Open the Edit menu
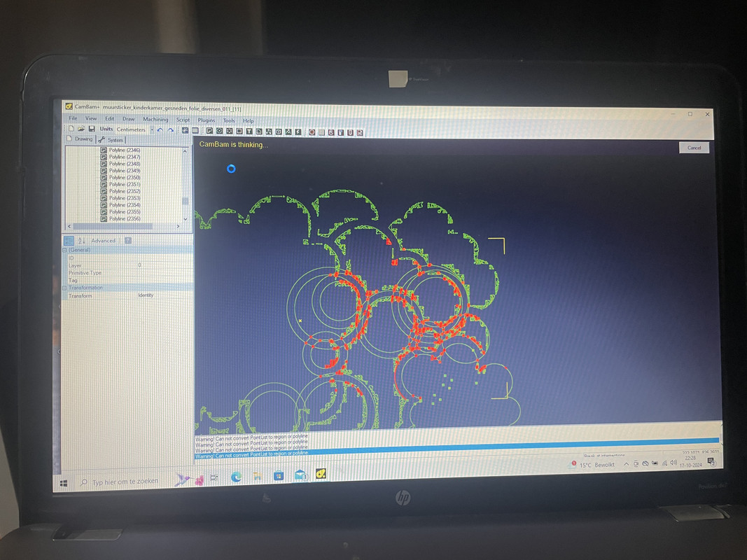 (x=110, y=118)
